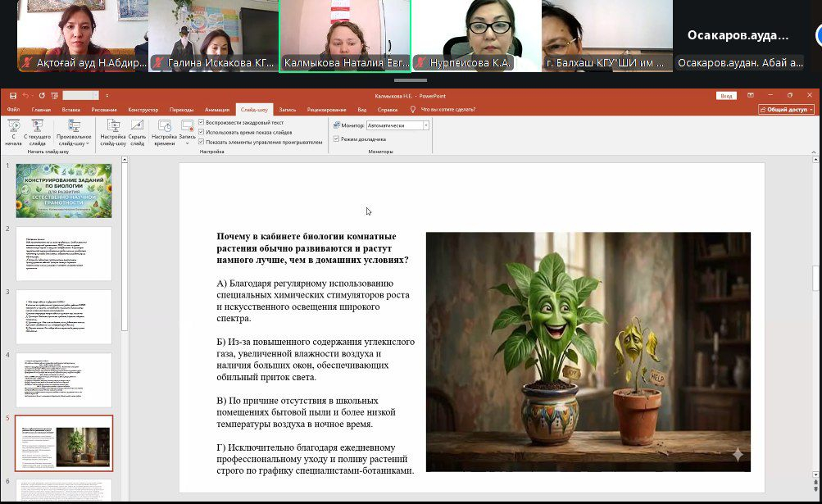Click the 'Общий доступ' share button
Screen dimensions: 822x504
(786, 109)
